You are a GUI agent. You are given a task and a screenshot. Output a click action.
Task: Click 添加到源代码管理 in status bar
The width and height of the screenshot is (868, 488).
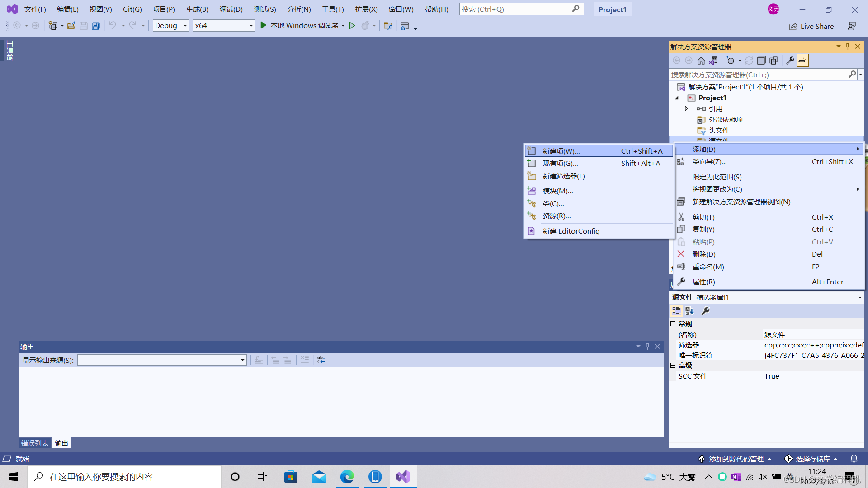tap(736, 459)
